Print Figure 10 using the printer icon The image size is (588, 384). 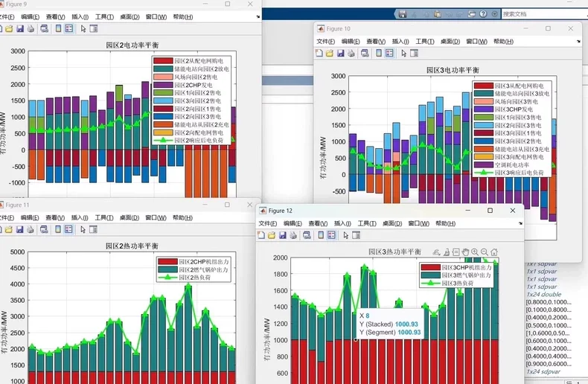(x=351, y=54)
